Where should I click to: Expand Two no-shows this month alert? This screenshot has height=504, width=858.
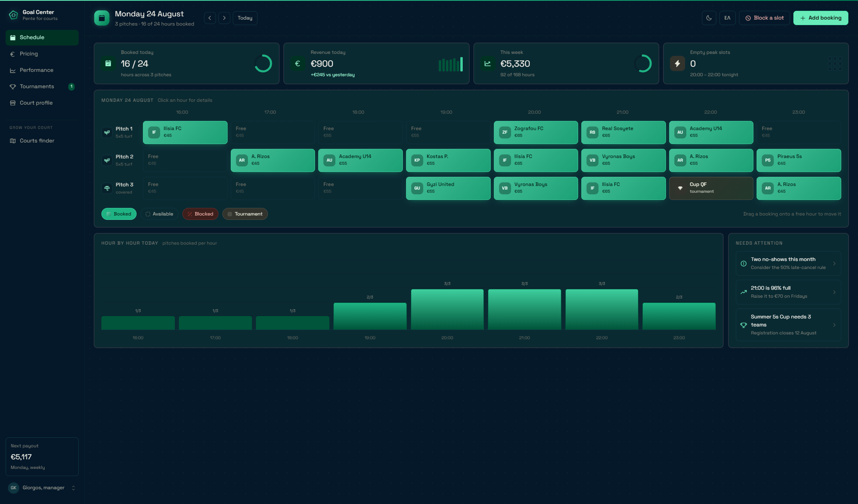point(788,263)
